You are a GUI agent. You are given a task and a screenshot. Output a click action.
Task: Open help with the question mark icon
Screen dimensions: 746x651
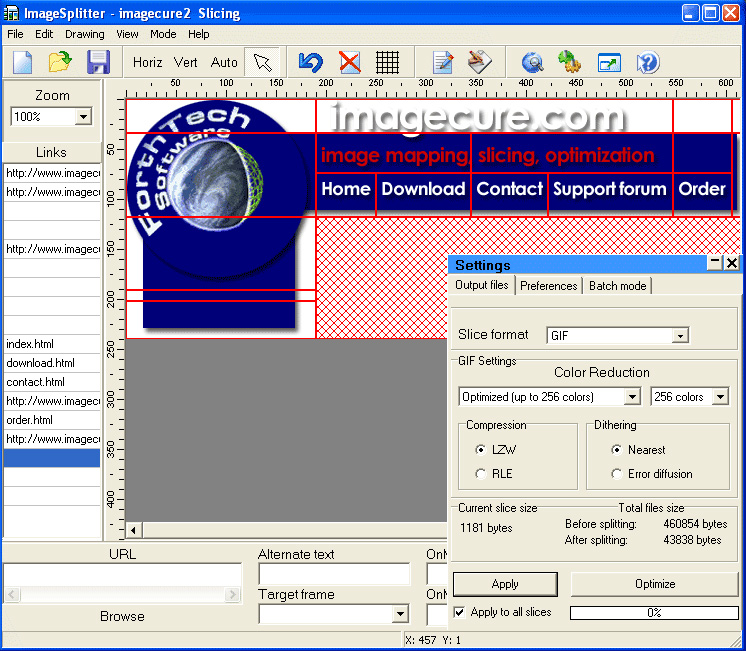647,62
